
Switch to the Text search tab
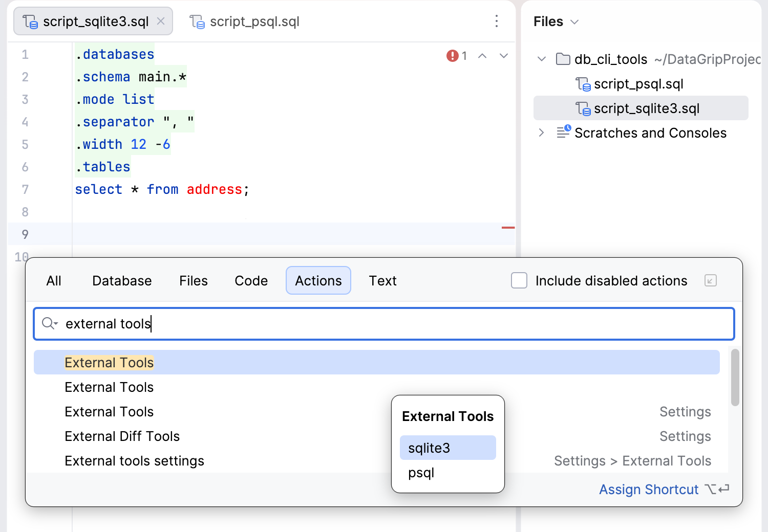[x=383, y=280]
